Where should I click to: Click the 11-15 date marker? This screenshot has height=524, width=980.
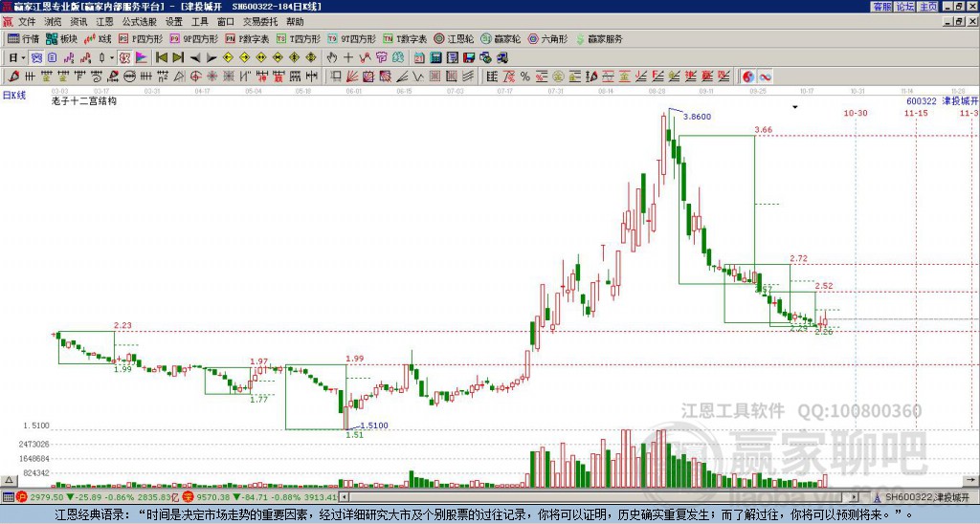[916, 113]
